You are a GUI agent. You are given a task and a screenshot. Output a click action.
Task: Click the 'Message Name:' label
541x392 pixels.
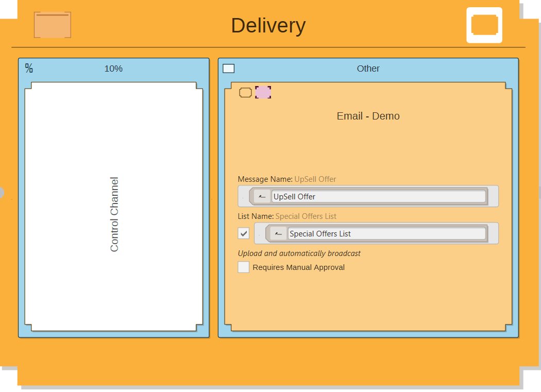(265, 179)
